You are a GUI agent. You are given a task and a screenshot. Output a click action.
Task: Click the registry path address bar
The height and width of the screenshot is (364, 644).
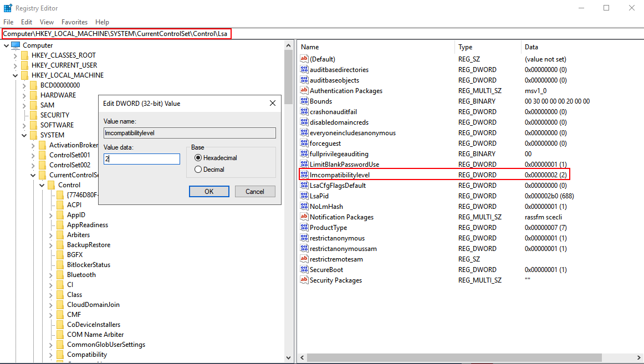click(x=116, y=34)
